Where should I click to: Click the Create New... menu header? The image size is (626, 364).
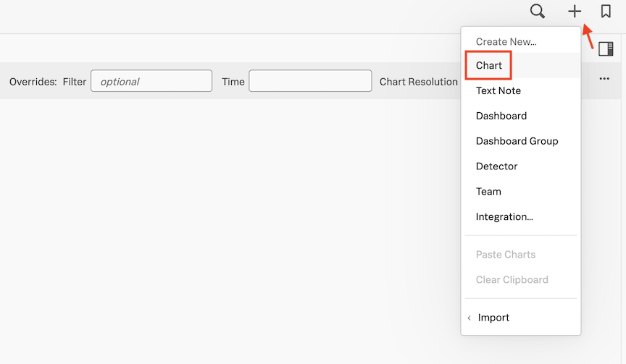click(x=506, y=42)
